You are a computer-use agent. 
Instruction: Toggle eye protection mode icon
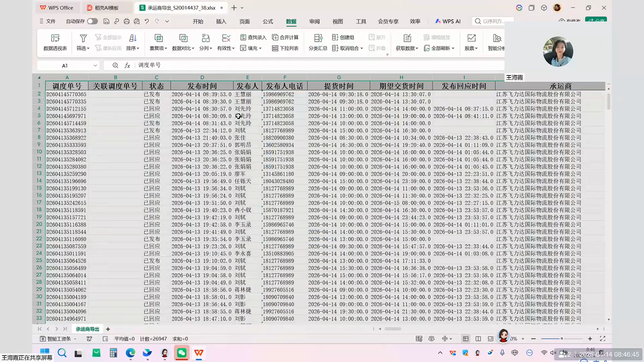(431, 339)
